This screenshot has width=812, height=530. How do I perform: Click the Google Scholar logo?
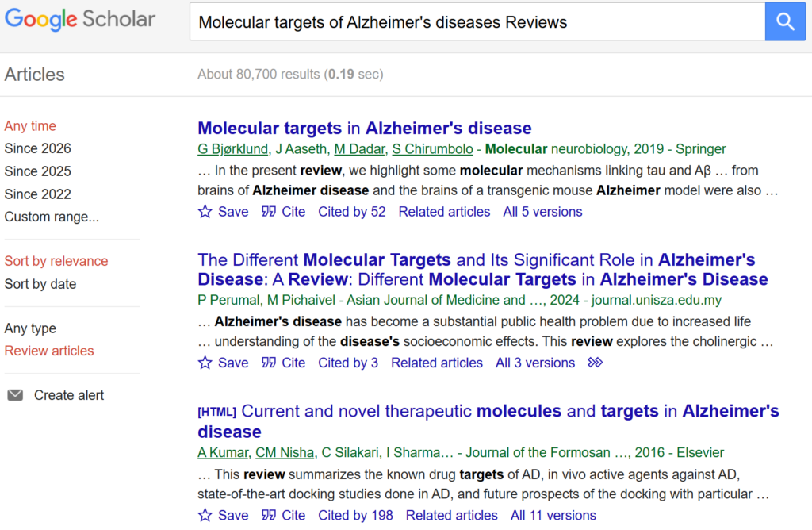(80, 20)
